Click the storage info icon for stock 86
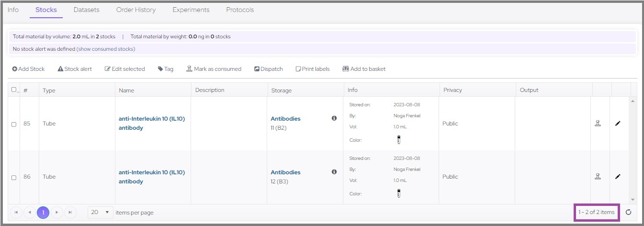Screen dimensions: 644x226 (x=334, y=172)
